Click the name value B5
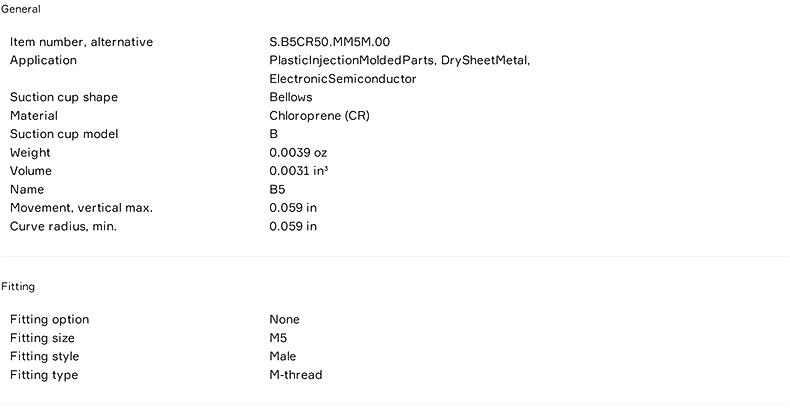 tap(278, 189)
